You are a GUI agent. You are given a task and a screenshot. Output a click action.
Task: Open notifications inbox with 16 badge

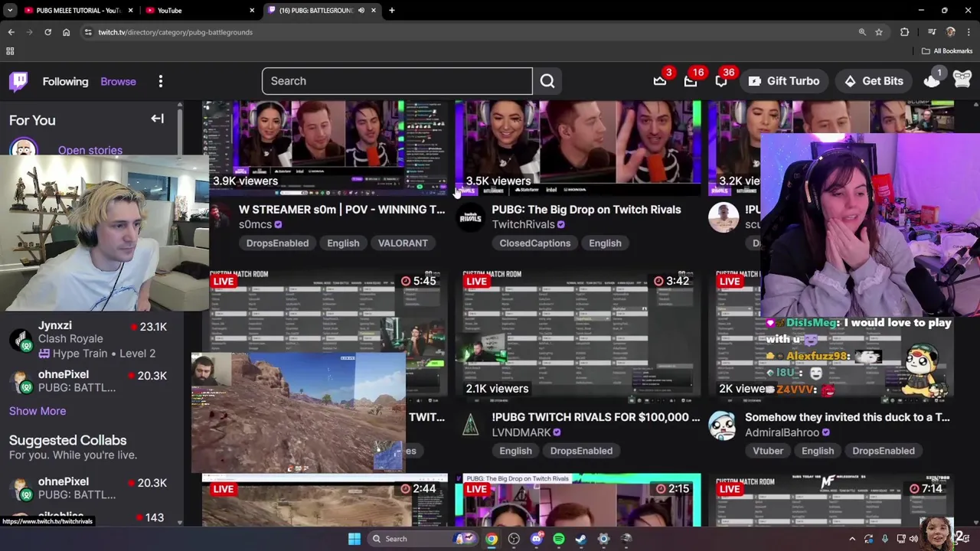[691, 81]
